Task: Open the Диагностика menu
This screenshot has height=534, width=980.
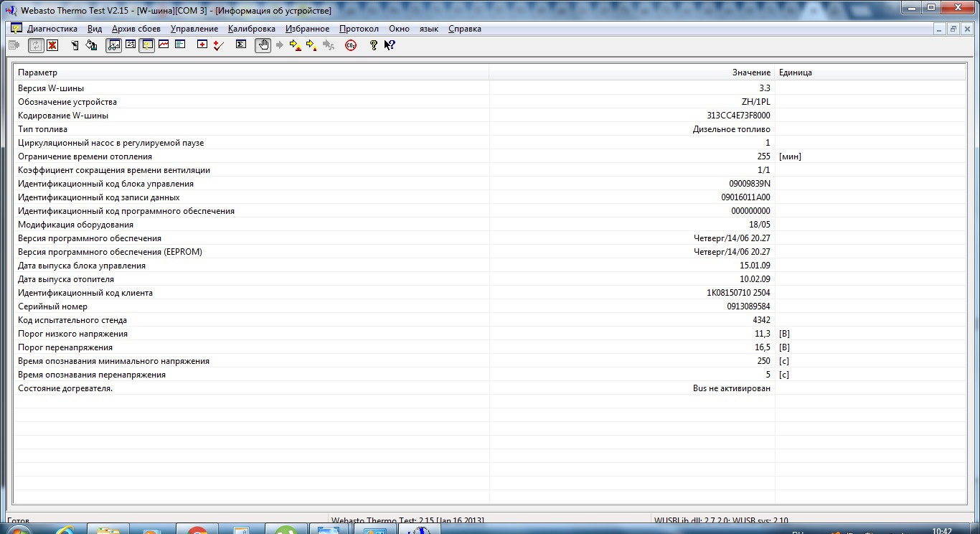Action: 52,29
